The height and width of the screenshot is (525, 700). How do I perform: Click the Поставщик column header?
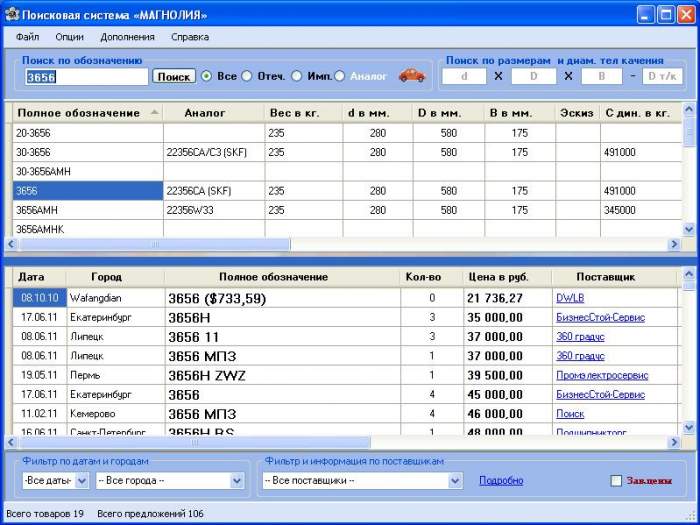coord(615,277)
